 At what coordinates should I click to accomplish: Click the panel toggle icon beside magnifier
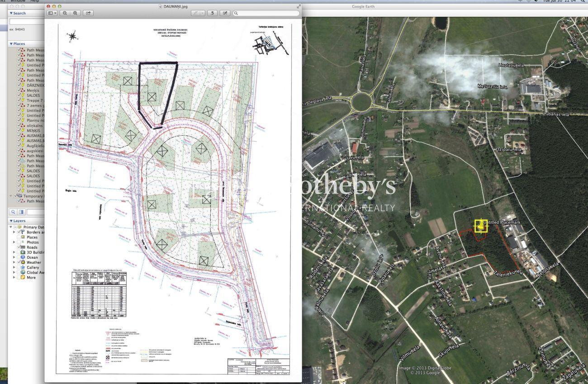click(21, 212)
